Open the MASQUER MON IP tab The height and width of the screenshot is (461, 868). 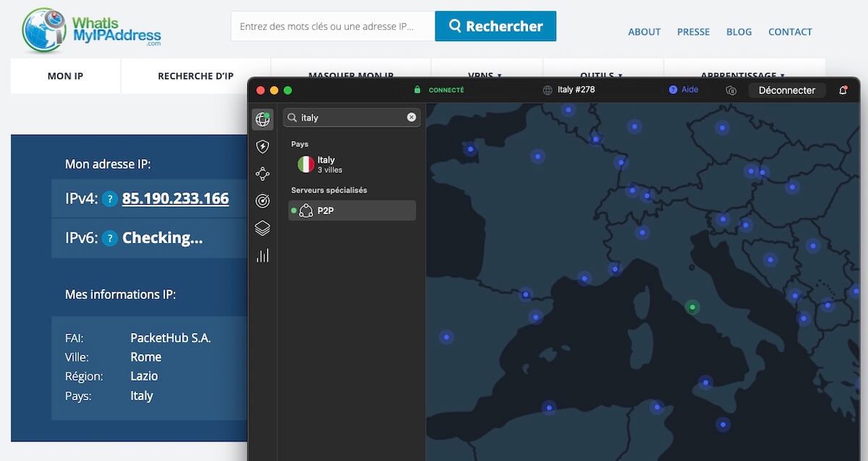(351, 75)
